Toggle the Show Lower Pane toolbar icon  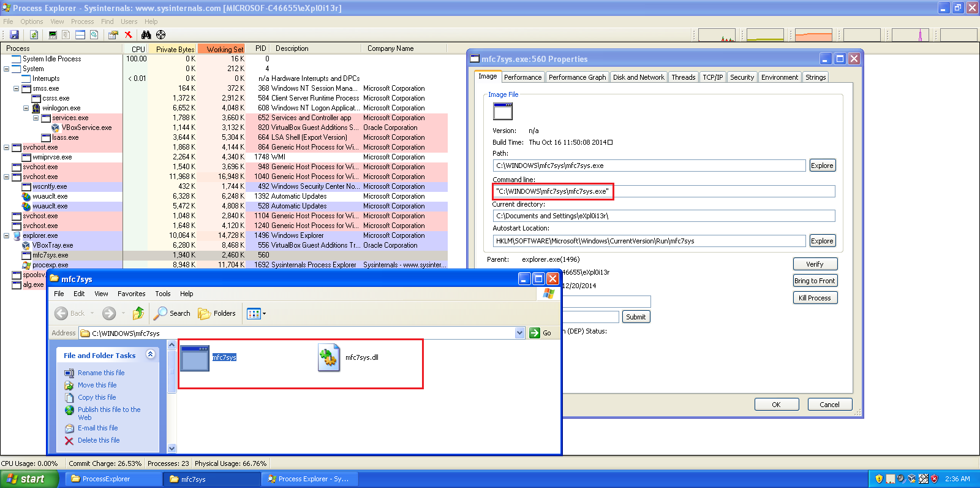coord(80,35)
